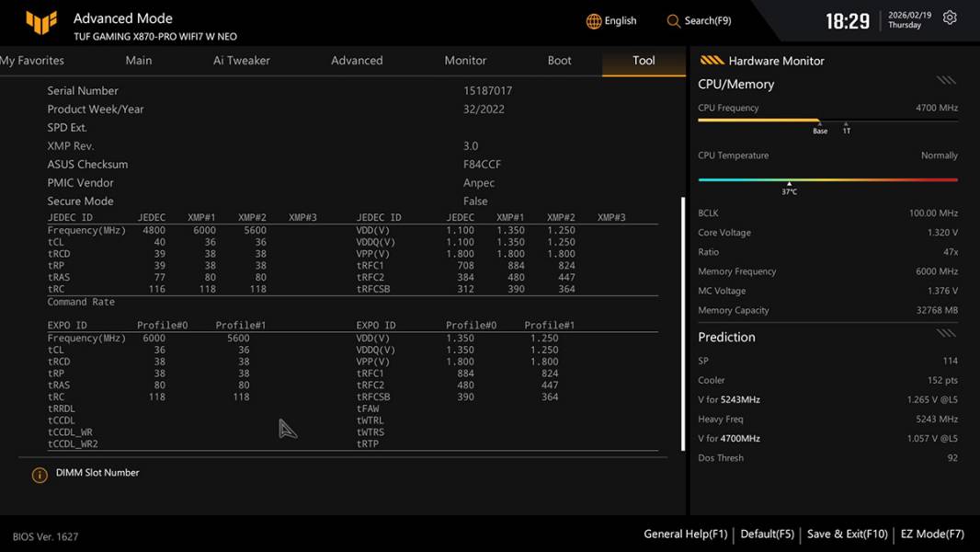
Task: Click the globe language icon
Action: 594,21
